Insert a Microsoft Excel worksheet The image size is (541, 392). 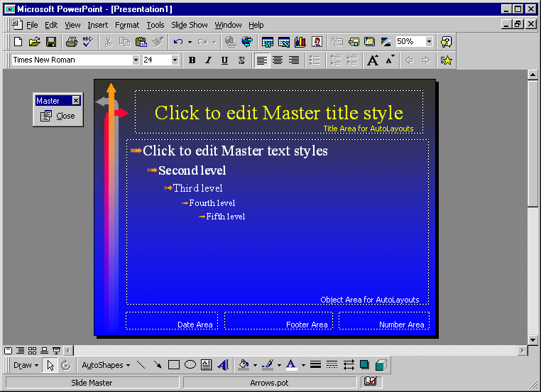tap(284, 42)
